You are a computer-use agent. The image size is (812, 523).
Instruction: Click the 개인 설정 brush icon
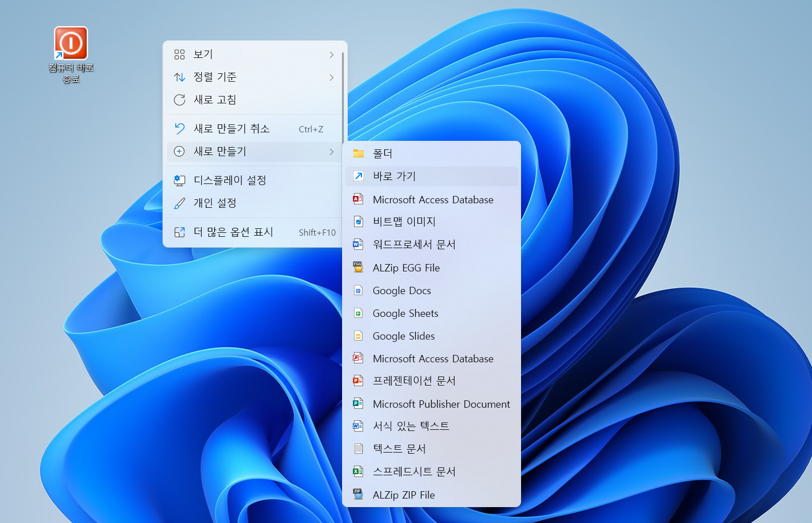(180, 203)
